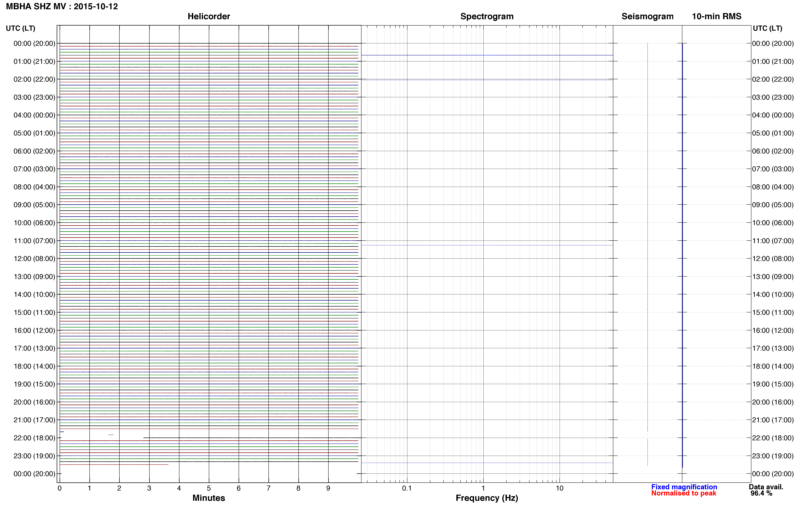The height and width of the screenshot is (508, 812).
Task: Click the blue Fixed magnification legend text
Action: tap(684, 487)
